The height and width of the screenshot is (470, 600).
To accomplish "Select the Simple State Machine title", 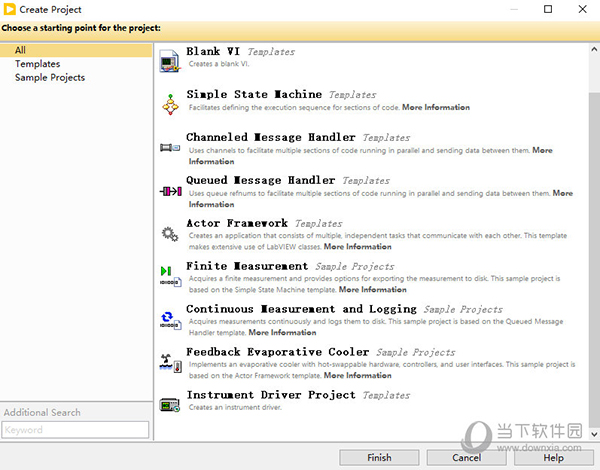I will (254, 94).
